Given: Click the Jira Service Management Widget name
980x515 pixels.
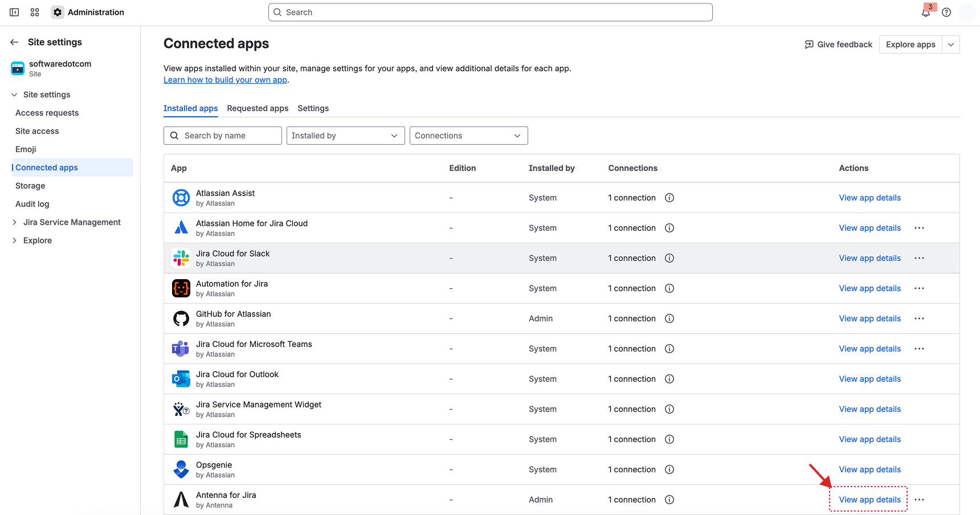Looking at the screenshot, I should tap(259, 404).
